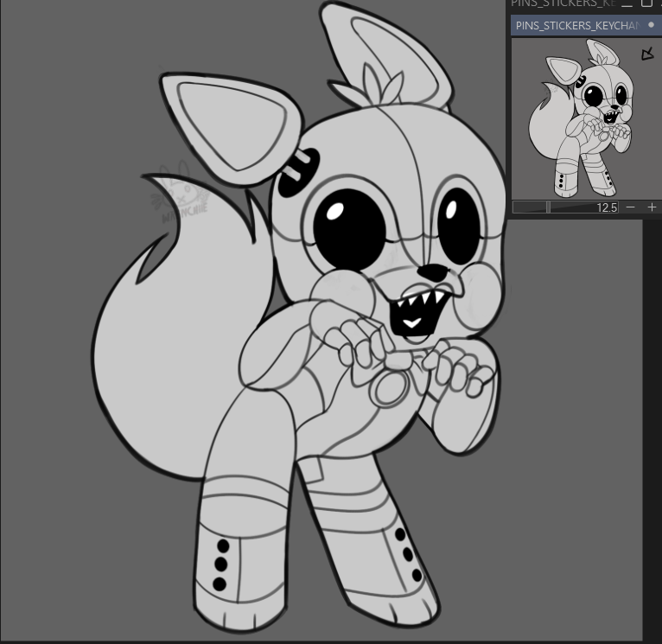Maximize the PINS_STICKERS floating window
Screen dimensions: 662x644
646,3
